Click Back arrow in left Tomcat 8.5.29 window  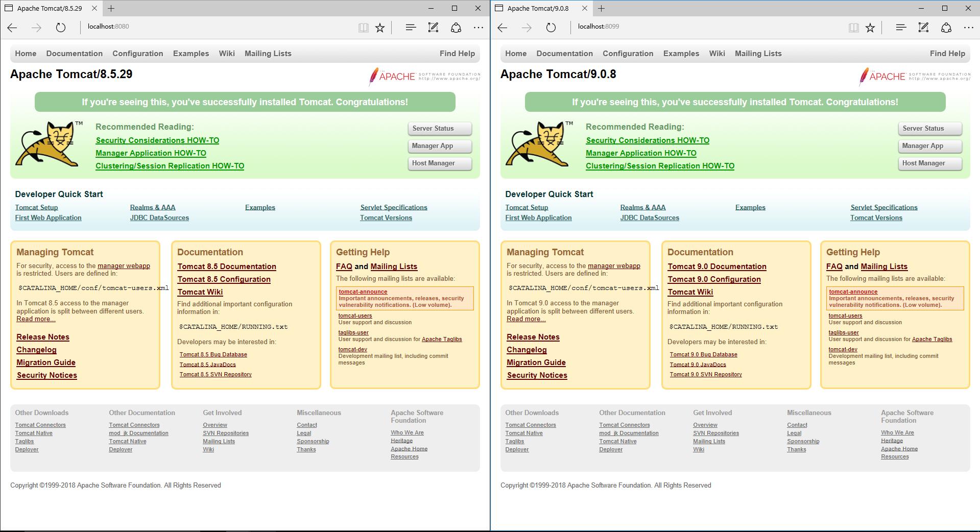point(12,28)
